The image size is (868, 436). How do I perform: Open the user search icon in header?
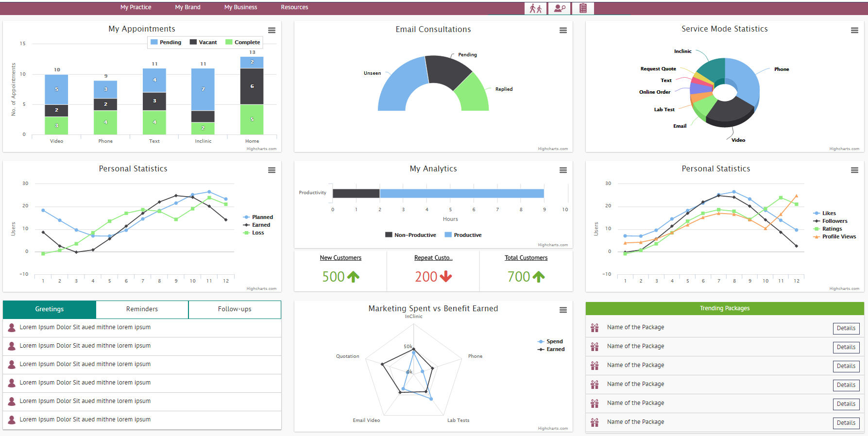click(x=560, y=8)
